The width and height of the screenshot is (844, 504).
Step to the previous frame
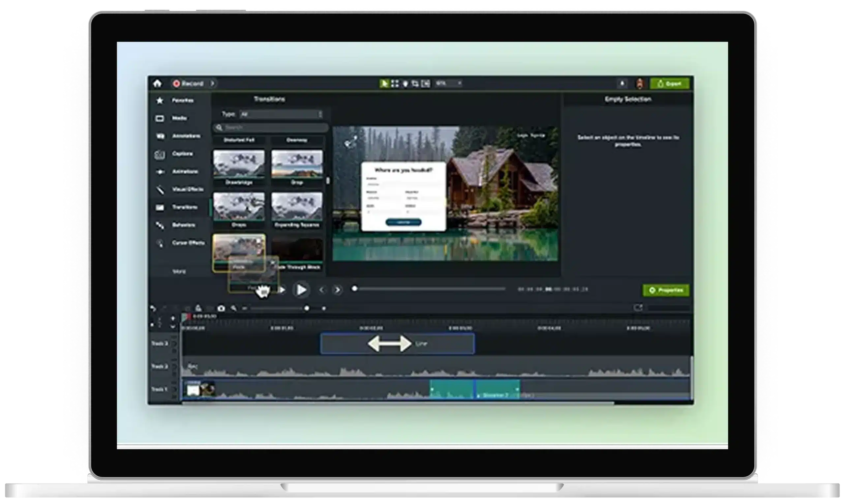click(x=322, y=290)
